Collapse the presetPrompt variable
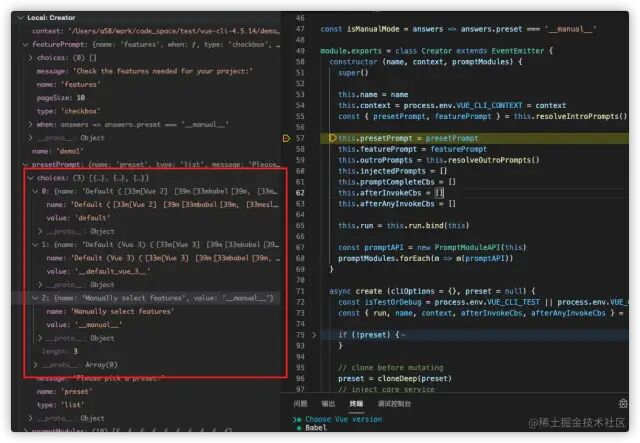Viewport: 640px width, 443px height. point(26,165)
